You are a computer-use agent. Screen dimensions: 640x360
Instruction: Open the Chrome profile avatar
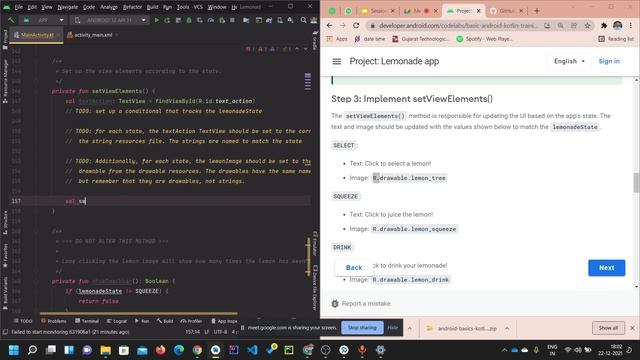point(617,25)
